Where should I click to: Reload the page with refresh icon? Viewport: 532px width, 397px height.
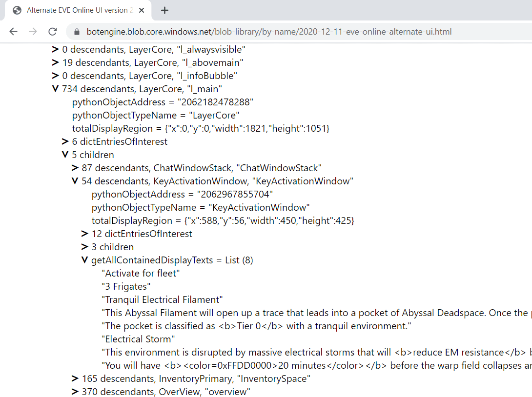coord(53,32)
